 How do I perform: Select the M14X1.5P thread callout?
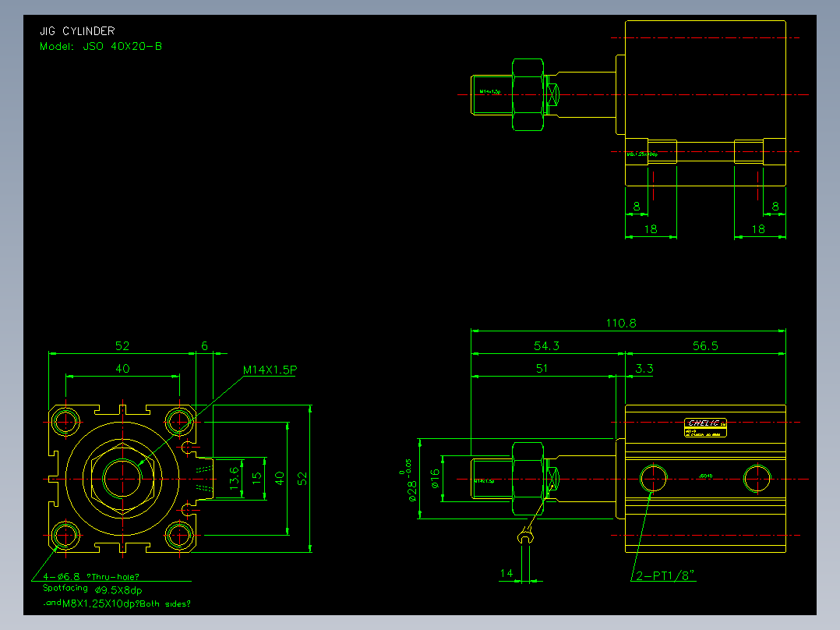(x=270, y=370)
